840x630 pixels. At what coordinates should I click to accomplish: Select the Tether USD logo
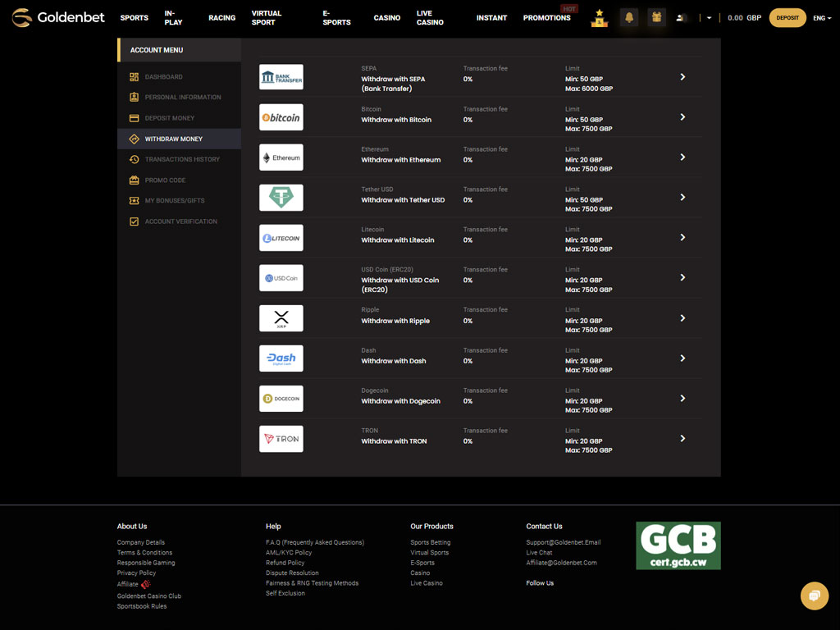coord(281,198)
